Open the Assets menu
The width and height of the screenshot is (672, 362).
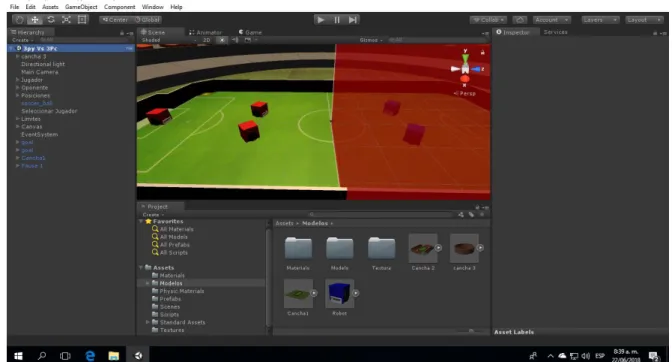(50, 7)
